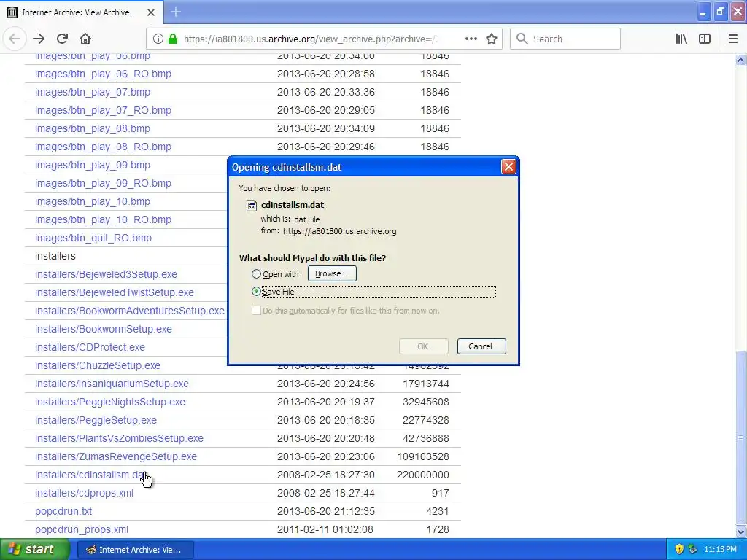The height and width of the screenshot is (560, 747).
Task: Open link images/btn_quit_RO.bmp
Action: [x=93, y=238]
